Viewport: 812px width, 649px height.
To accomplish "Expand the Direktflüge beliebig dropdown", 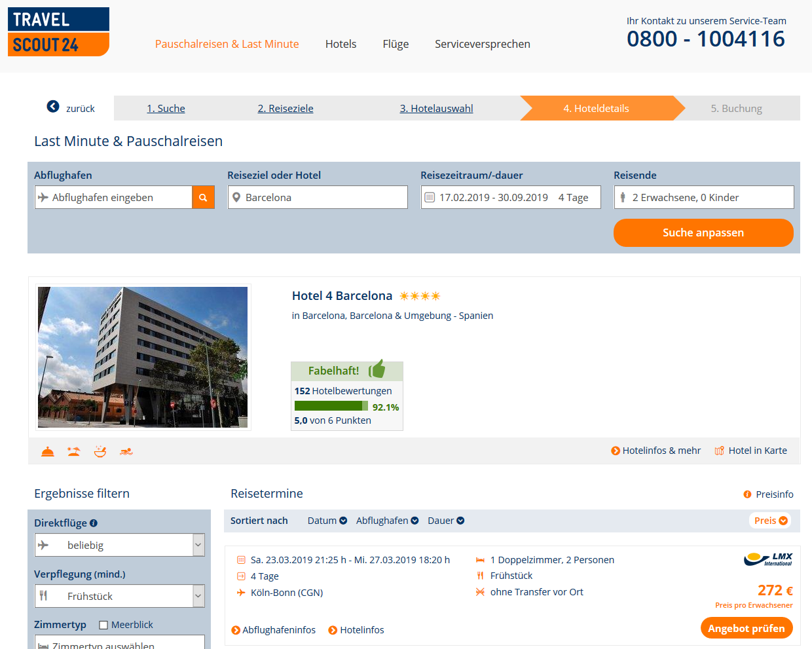I will click(120, 545).
